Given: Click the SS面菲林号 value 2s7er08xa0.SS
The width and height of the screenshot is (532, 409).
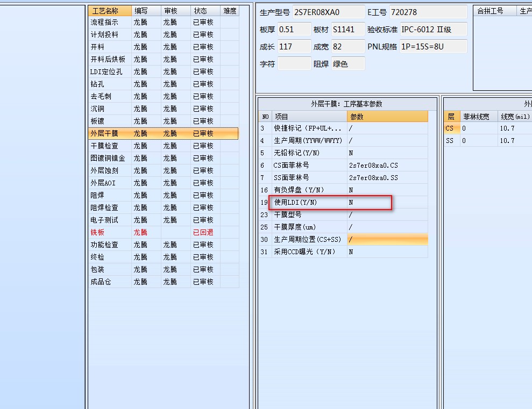Looking at the screenshot, I should (x=387, y=177).
